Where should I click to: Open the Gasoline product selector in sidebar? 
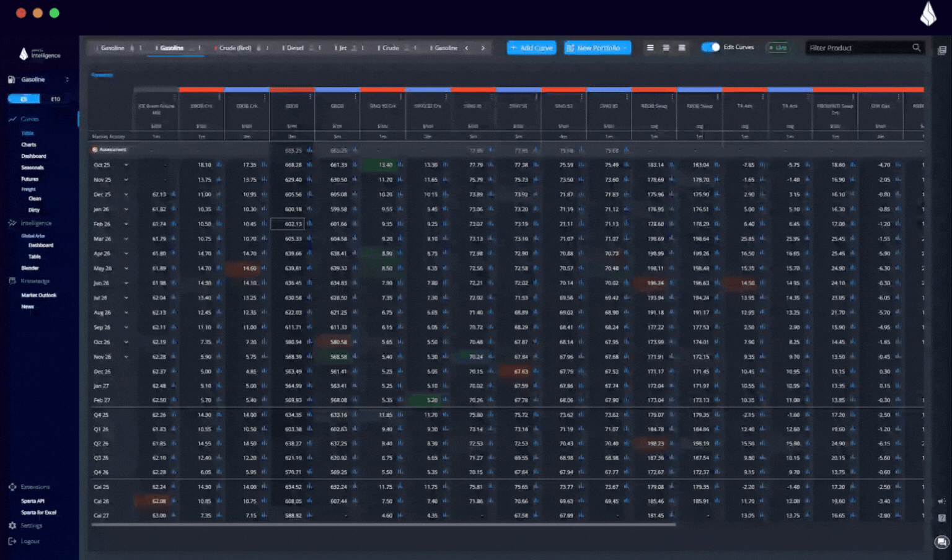click(38, 79)
